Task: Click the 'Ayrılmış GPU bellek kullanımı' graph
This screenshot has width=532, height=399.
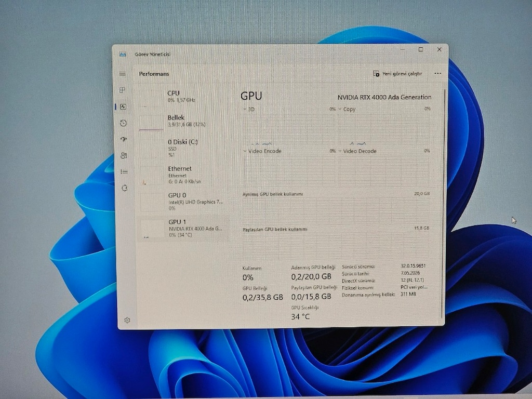Action: tap(336, 210)
